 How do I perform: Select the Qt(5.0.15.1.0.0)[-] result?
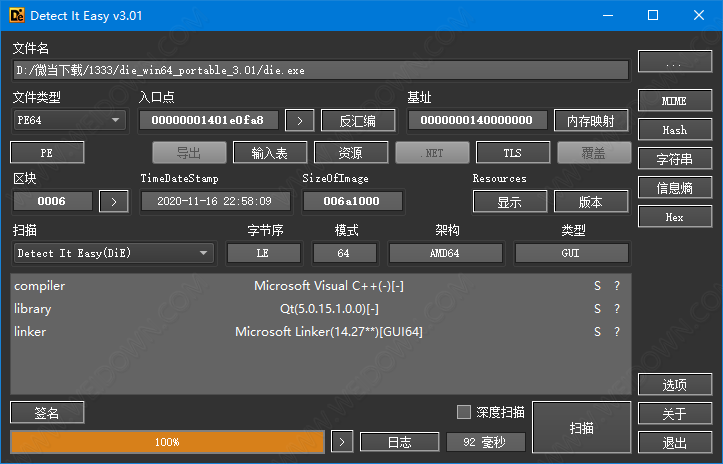point(329,309)
